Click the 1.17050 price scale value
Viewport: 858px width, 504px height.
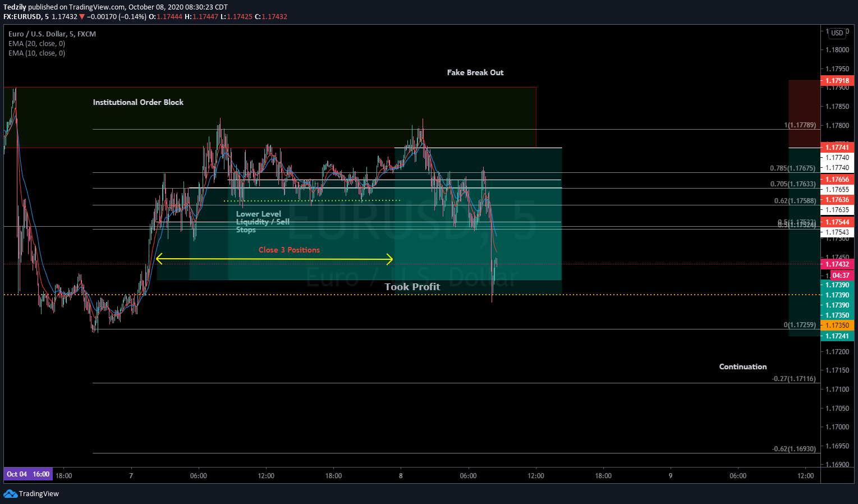[837, 409]
